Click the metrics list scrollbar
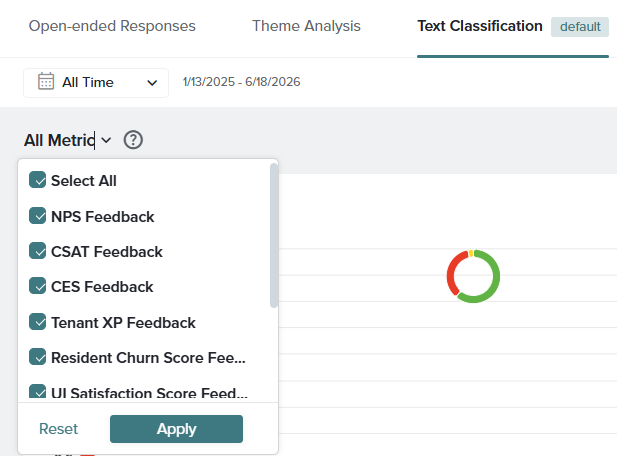 (274, 235)
